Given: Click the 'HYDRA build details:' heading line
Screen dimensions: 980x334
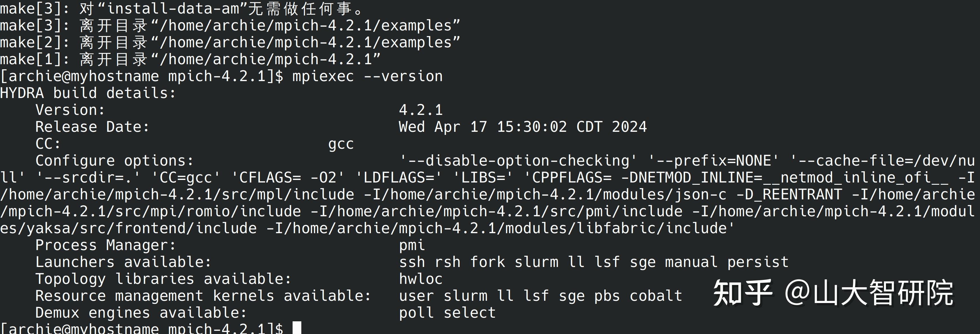Looking at the screenshot, I should (88, 93).
